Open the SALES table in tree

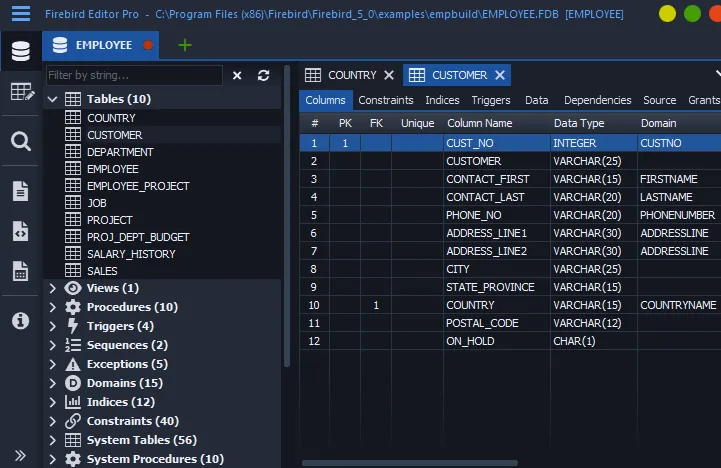(102, 271)
